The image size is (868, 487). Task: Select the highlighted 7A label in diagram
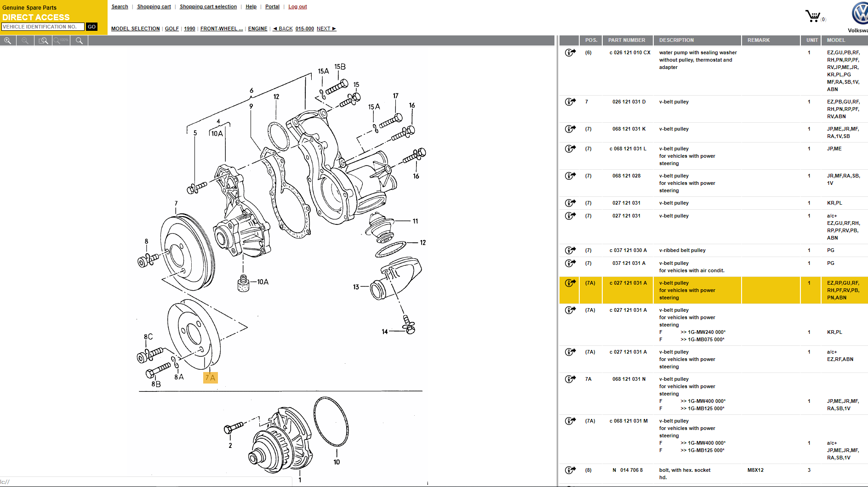210,378
